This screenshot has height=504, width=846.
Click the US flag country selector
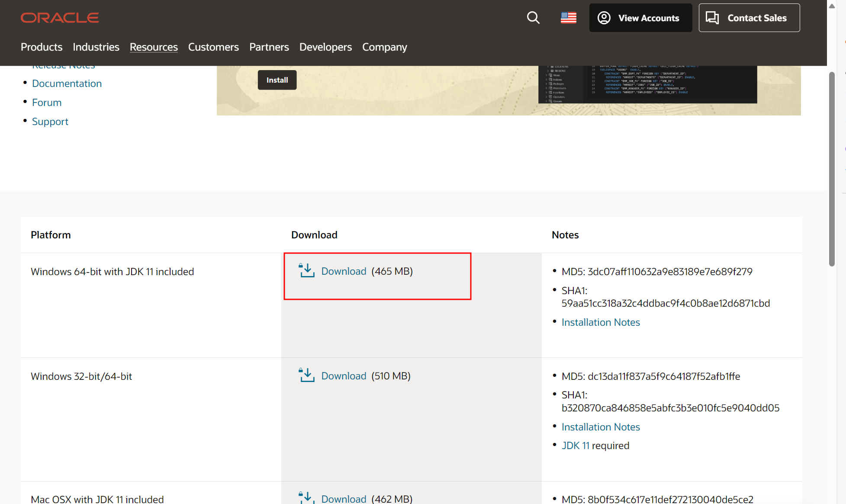[x=568, y=18]
